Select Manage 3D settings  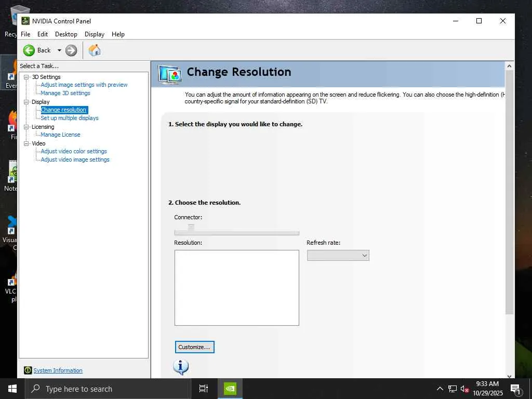[x=65, y=93]
